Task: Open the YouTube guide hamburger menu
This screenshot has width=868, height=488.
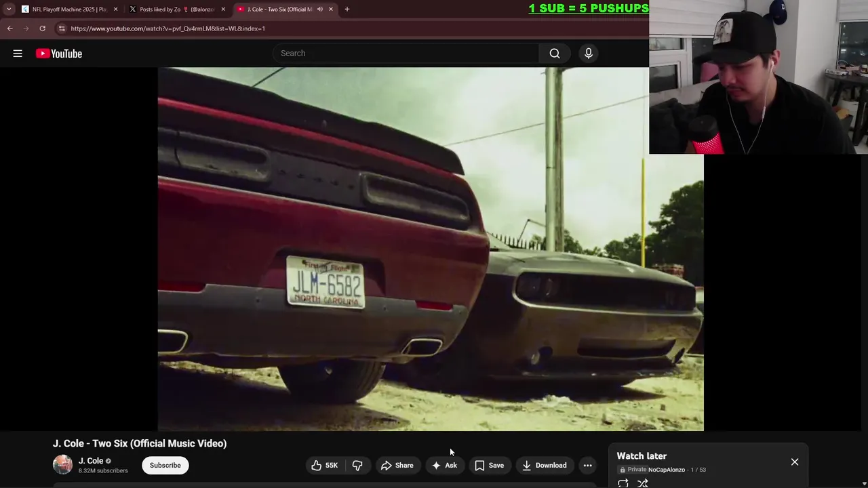Action: (18, 54)
